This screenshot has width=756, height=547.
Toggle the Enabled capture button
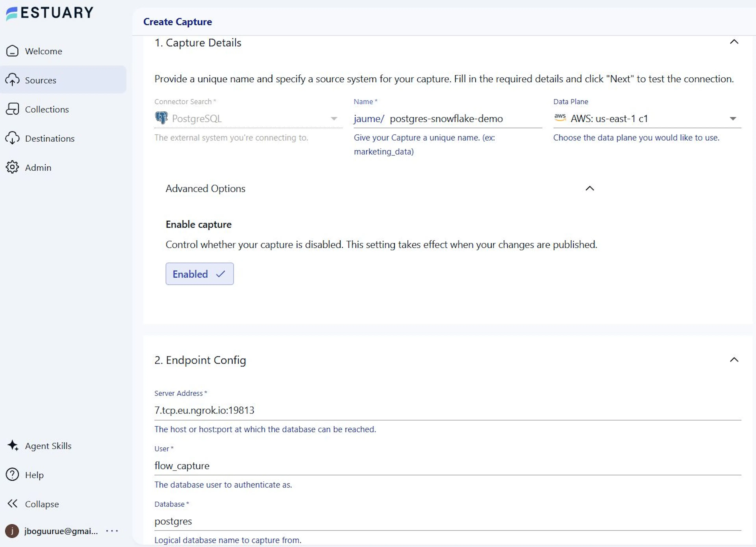(x=200, y=274)
